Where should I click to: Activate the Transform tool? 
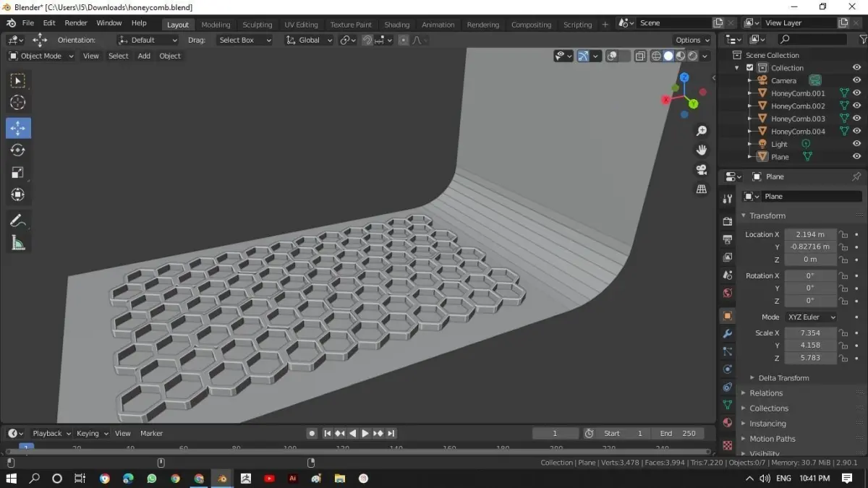[18, 194]
